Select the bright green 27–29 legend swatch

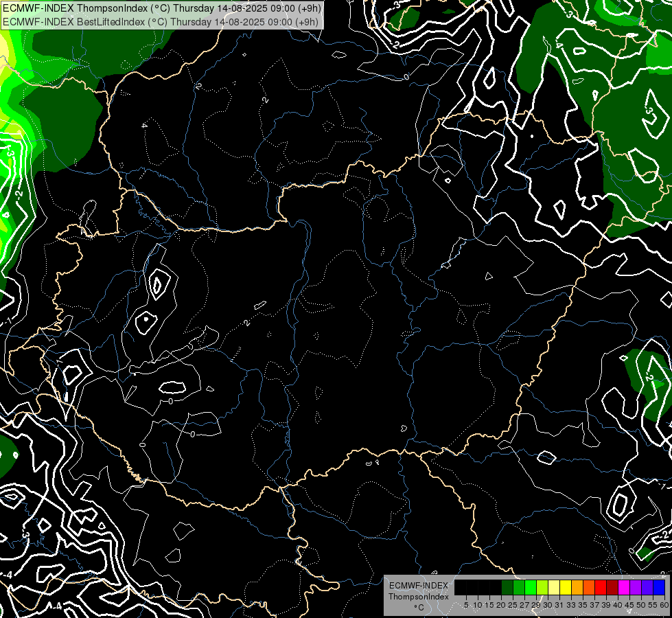pyautogui.click(x=531, y=587)
